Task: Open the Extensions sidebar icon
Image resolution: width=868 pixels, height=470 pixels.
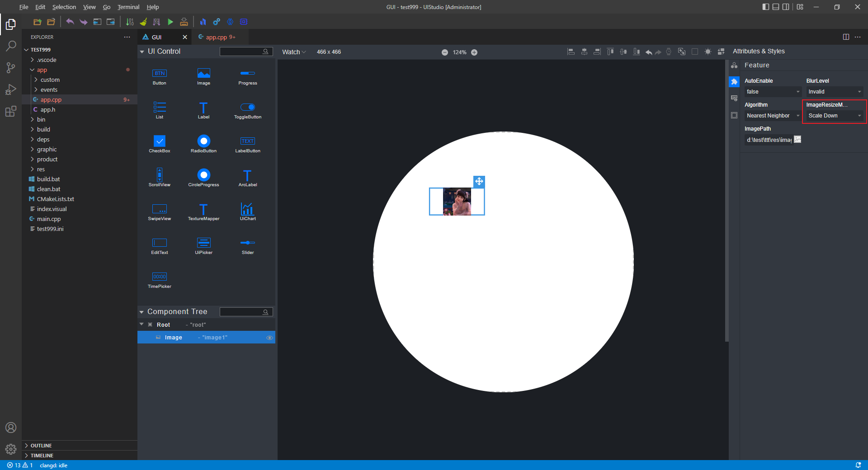Action: tap(11, 111)
